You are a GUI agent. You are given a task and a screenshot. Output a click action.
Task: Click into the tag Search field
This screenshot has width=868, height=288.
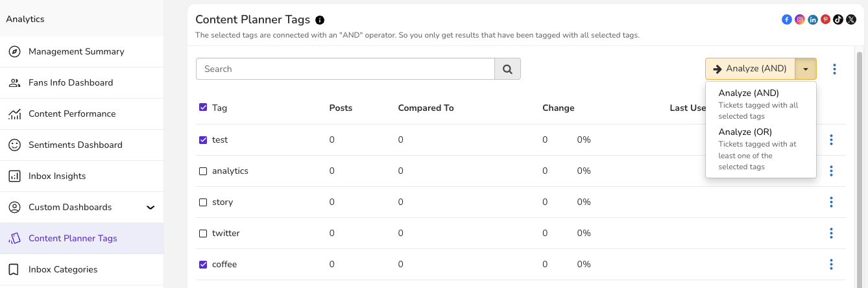[x=345, y=69]
